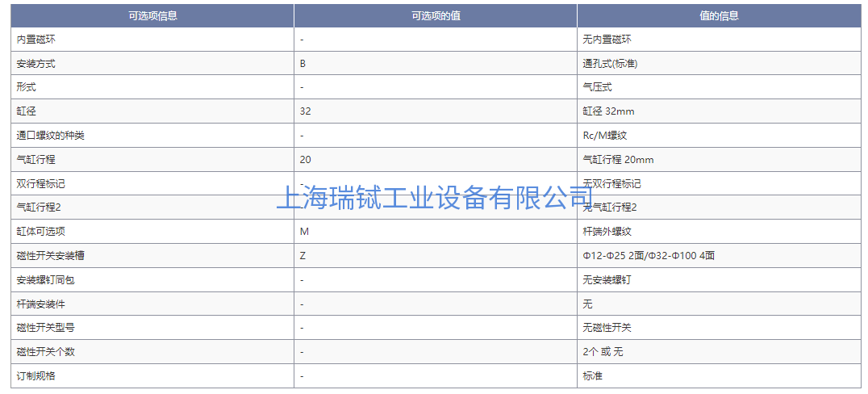The image size is (868, 394).
Task: Click the 无磁性开关 info cell
Action: pyautogui.click(x=607, y=328)
